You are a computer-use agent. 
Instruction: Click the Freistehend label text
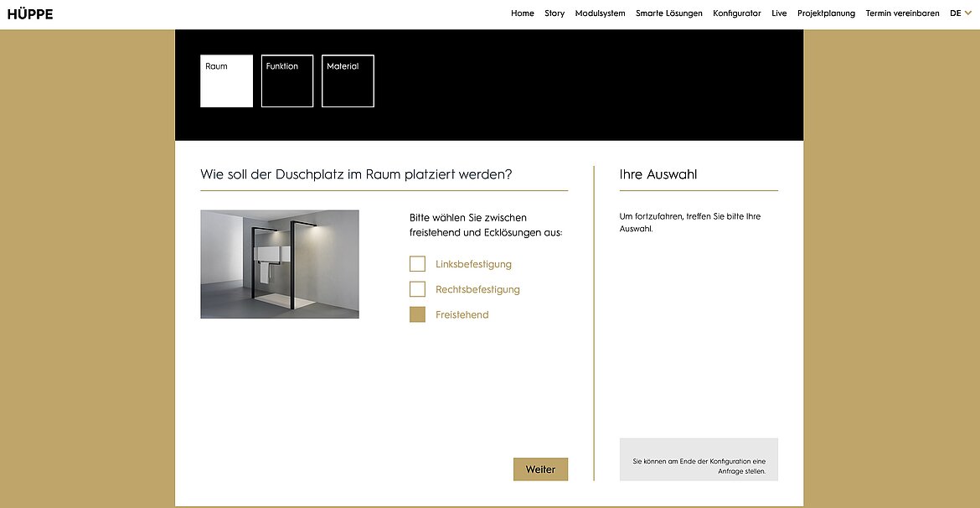[x=462, y=315]
